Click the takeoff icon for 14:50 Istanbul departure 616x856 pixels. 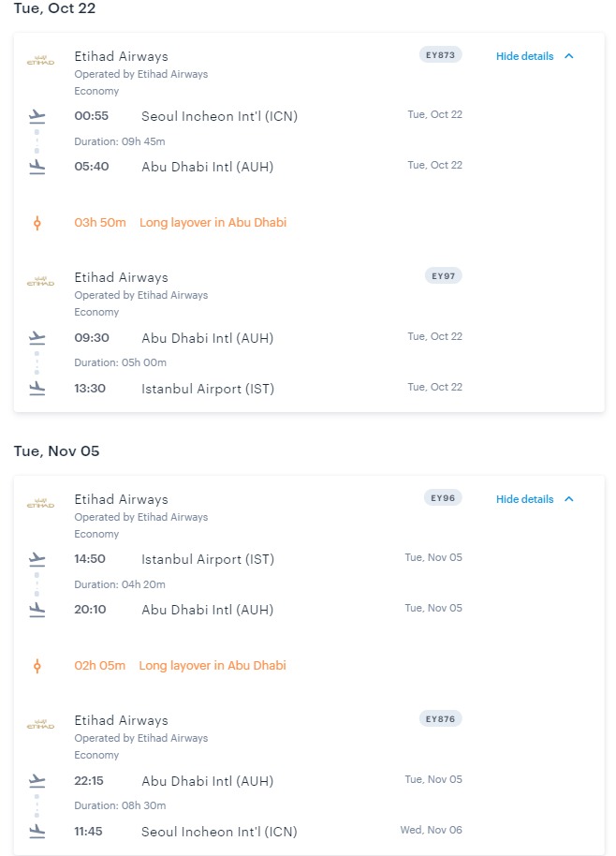(37, 559)
